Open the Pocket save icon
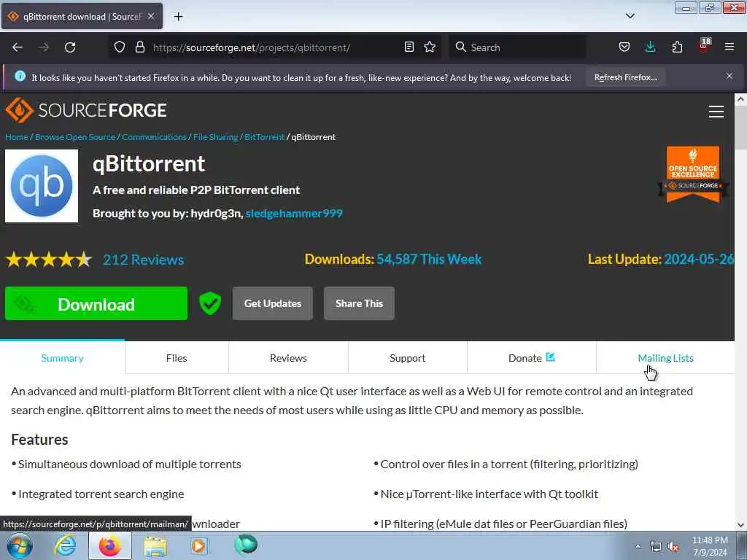Image resolution: width=747 pixels, height=560 pixels. click(624, 47)
